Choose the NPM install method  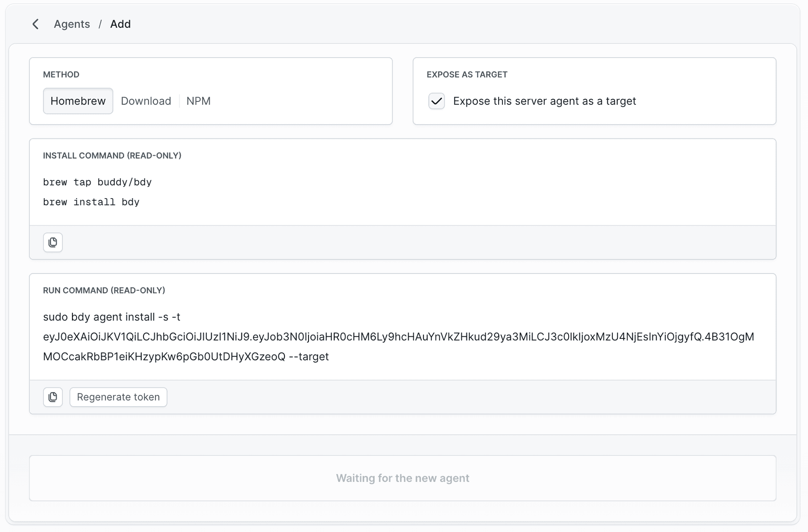coord(198,101)
